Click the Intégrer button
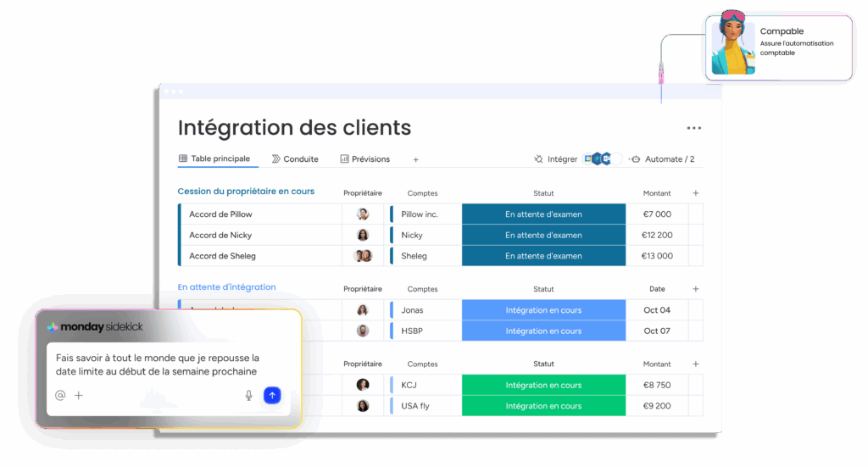 (x=555, y=158)
